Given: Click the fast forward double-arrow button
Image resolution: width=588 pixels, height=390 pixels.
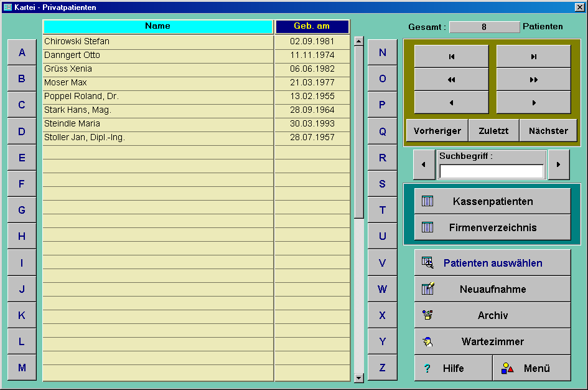Looking at the screenshot, I should pos(533,80).
